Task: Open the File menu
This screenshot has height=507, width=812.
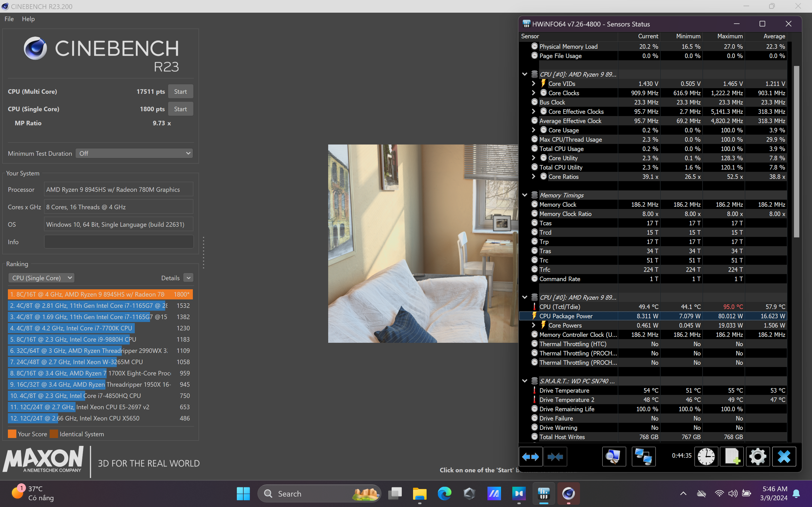Action: click(x=9, y=19)
